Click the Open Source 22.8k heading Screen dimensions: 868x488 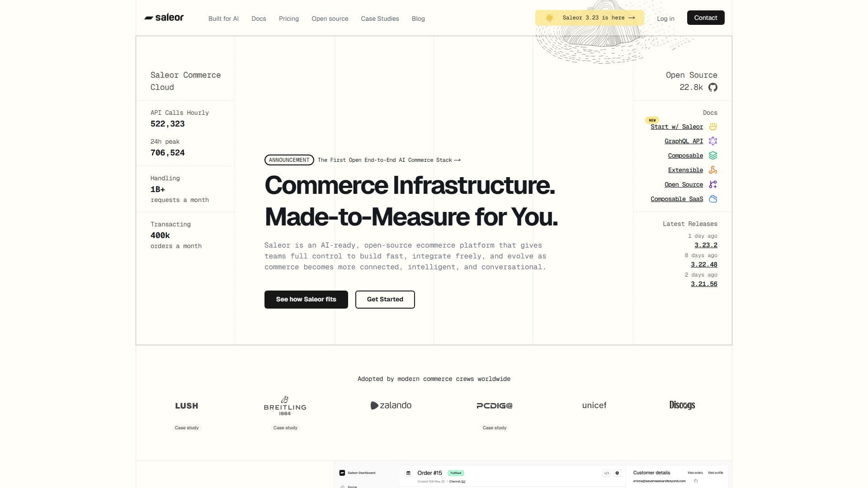pyautogui.click(x=691, y=81)
